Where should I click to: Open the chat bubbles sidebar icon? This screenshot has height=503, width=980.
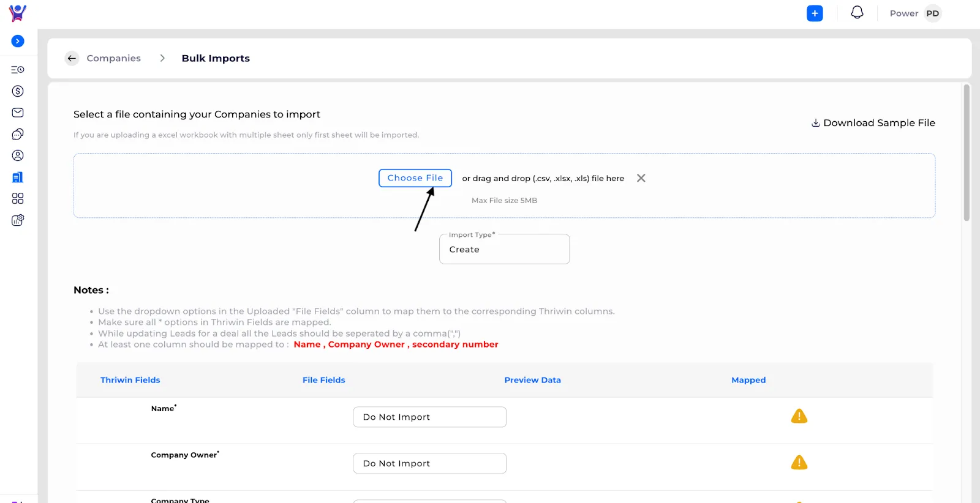[x=18, y=134]
